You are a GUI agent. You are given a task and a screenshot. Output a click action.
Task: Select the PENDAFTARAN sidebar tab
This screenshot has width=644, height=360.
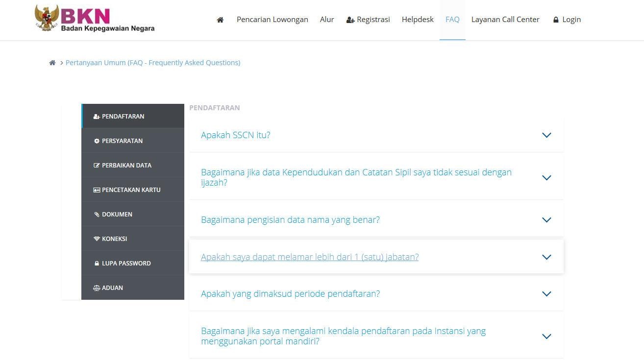click(x=133, y=116)
